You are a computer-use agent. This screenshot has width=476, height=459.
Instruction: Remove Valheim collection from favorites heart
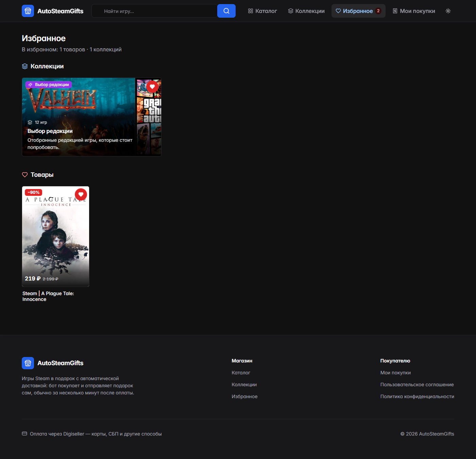(x=152, y=86)
